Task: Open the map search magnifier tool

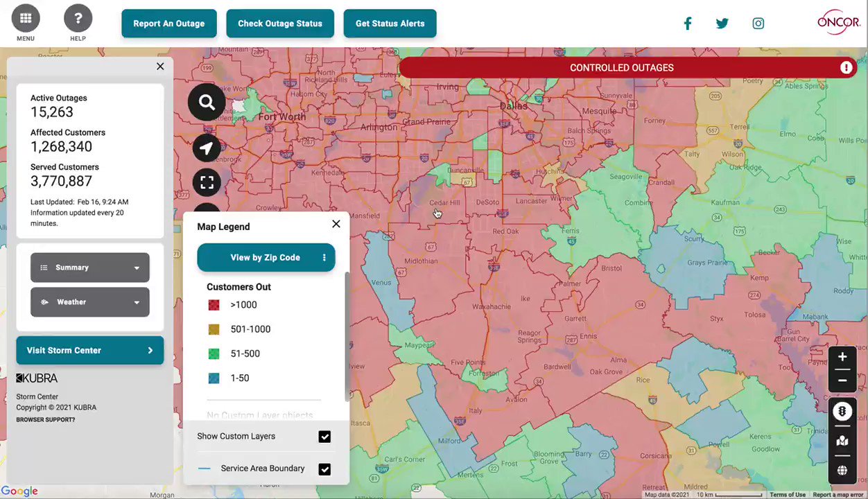Action: [207, 103]
